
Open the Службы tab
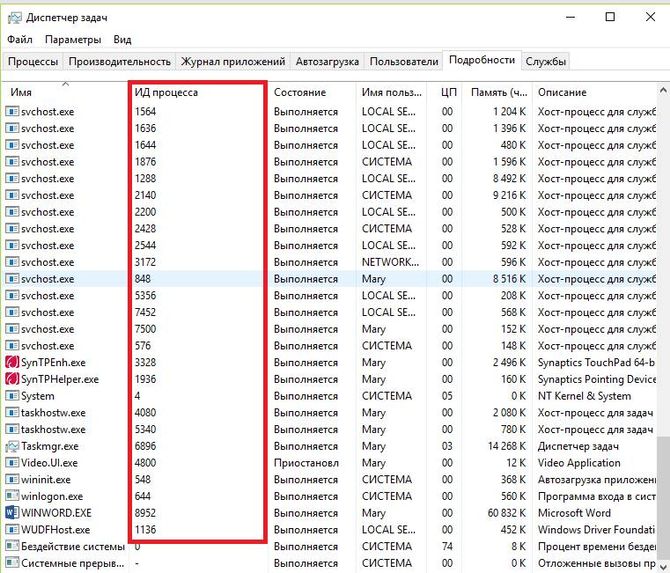coord(546,62)
